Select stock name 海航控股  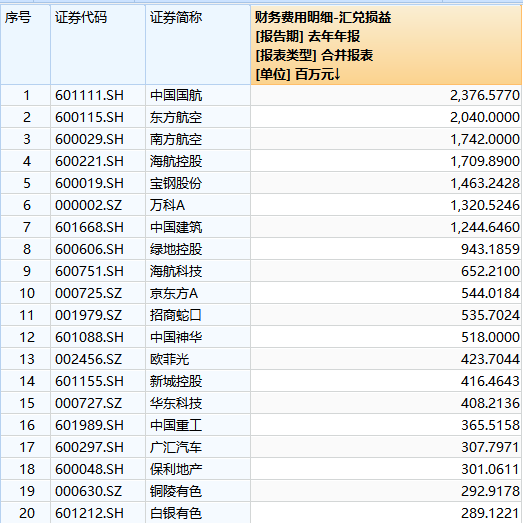tap(176, 161)
